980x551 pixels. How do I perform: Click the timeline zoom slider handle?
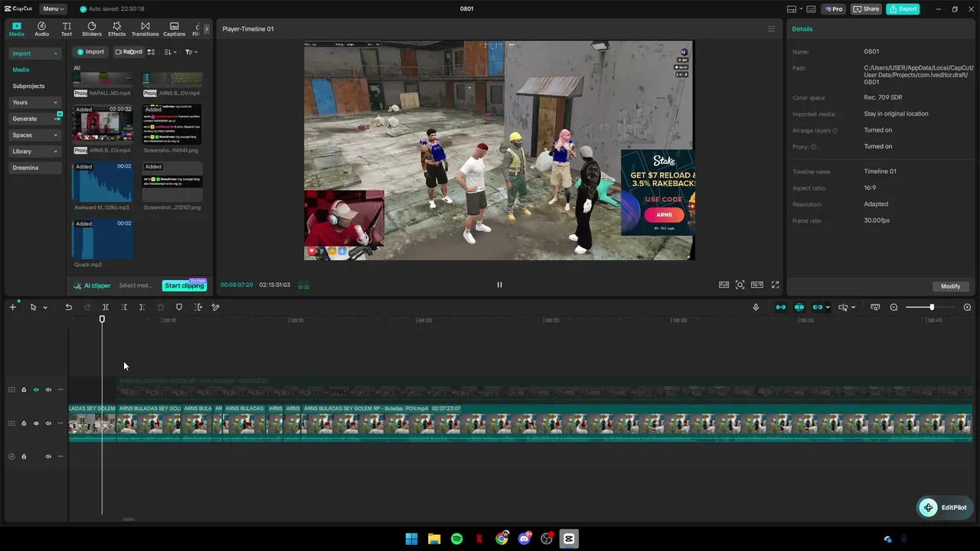click(x=932, y=307)
